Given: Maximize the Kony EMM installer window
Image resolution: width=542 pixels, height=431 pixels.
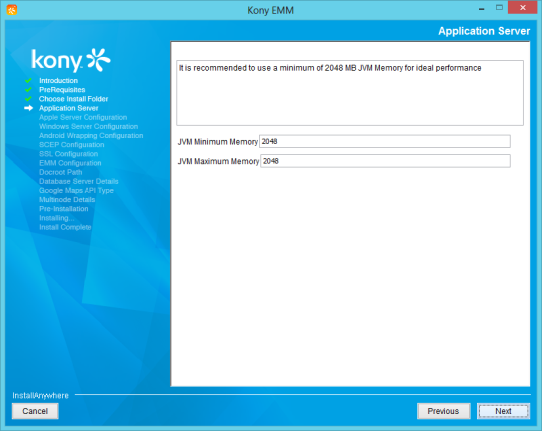Looking at the screenshot, I should pyautogui.click(x=499, y=8).
